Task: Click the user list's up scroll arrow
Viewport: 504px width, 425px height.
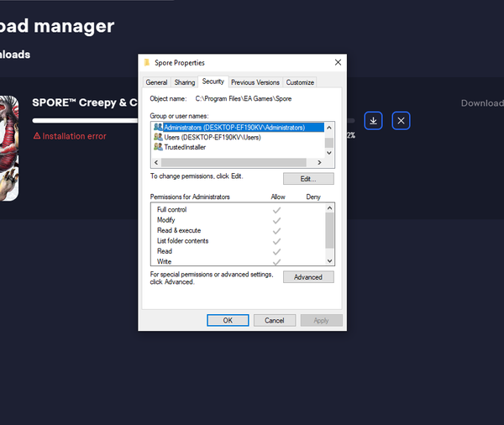Action: (x=329, y=128)
